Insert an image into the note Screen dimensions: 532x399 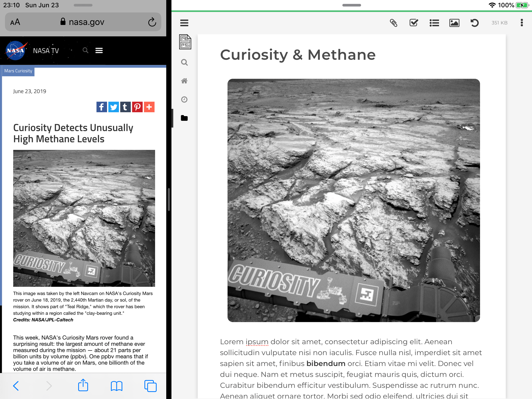[x=454, y=23]
